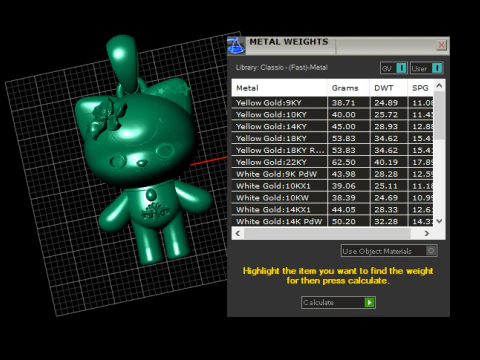Select the White Gold:10KW row
480x360 pixels.
click(332, 198)
